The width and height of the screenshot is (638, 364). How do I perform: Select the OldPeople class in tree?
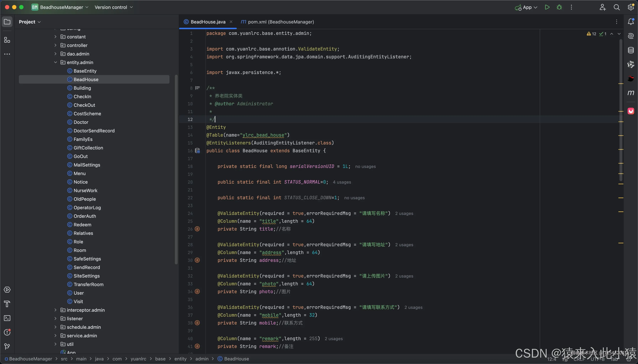point(85,199)
